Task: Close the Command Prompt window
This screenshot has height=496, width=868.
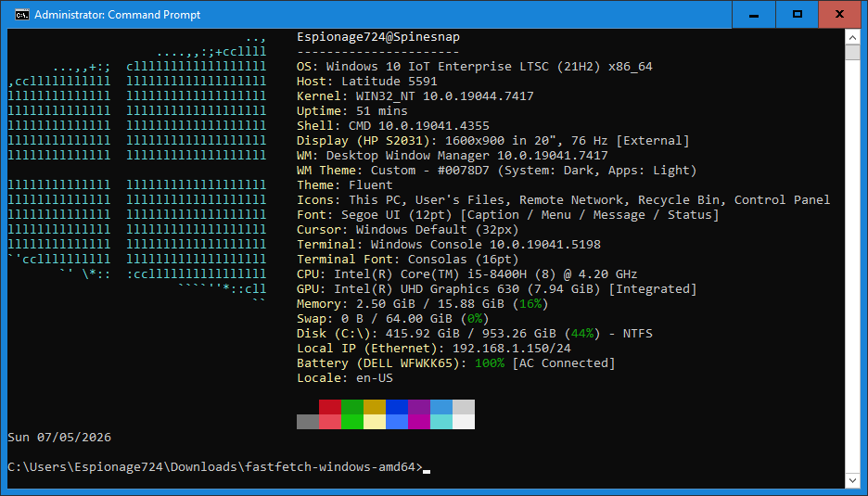Action: (840, 15)
